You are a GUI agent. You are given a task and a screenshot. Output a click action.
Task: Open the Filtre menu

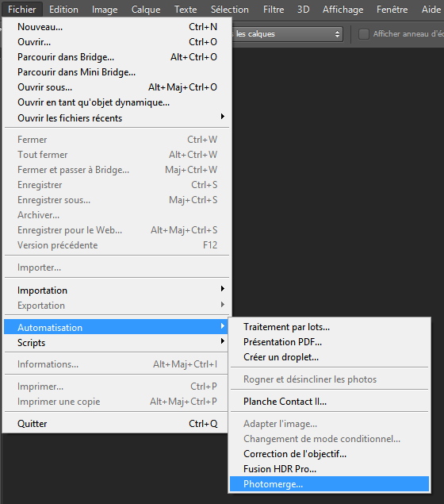click(274, 10)
